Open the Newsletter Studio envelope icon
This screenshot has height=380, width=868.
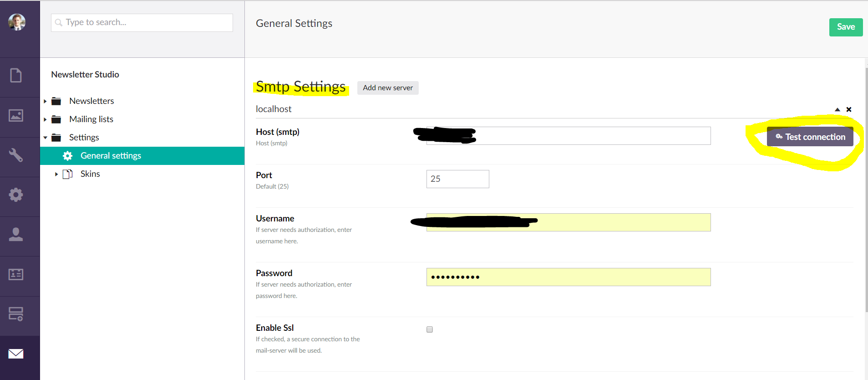16,354
